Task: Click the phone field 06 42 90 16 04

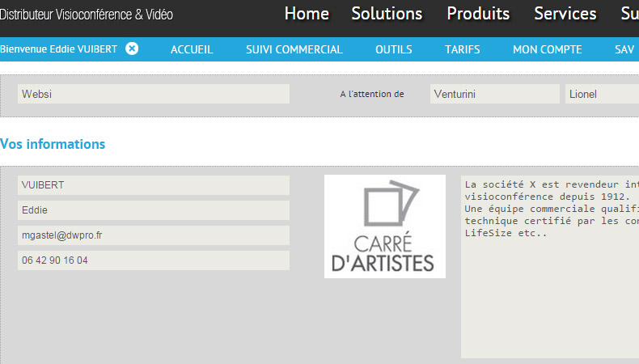Action: coord(154,260)
